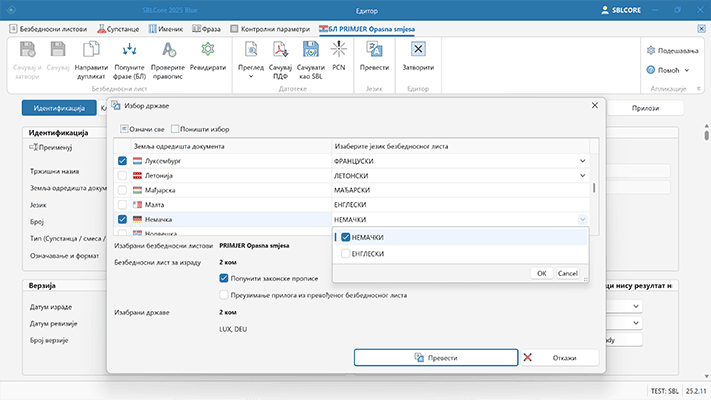Select the БЛ PRIMJER Opasna smjesa tab

[367, 29]
